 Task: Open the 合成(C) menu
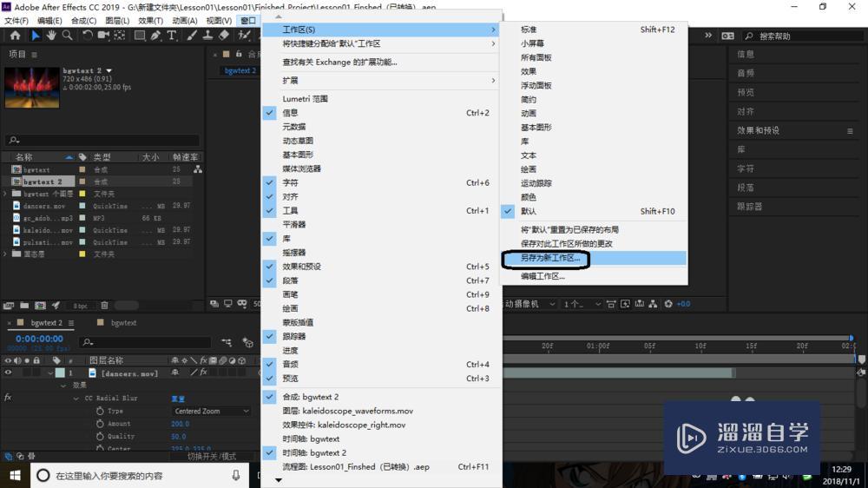click(83, 21)
